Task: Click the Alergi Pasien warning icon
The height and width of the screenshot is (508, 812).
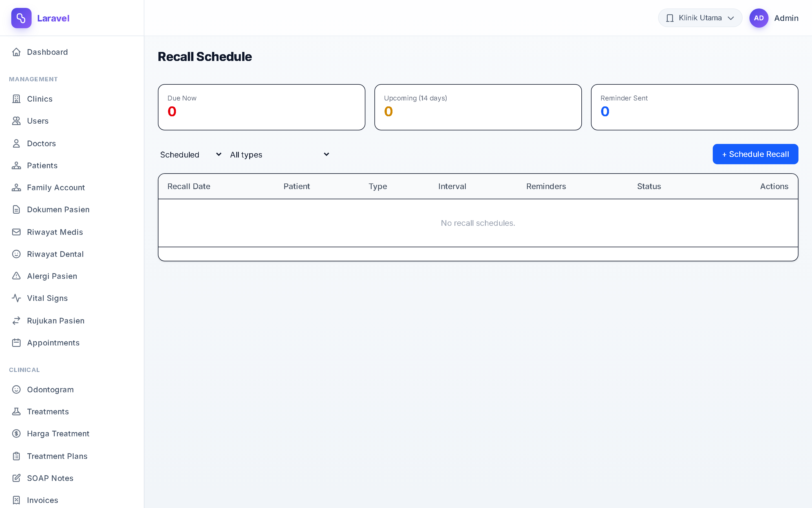Action: (16, 276)
